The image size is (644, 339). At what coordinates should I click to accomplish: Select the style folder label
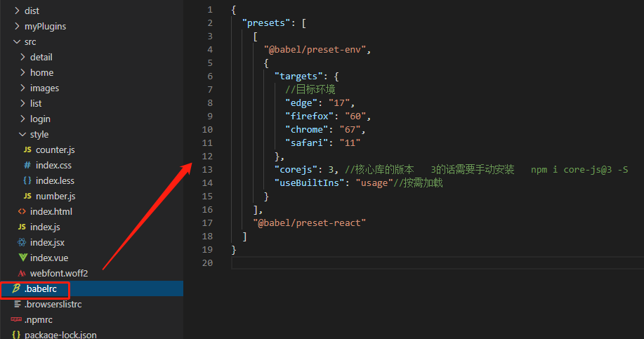39,135
